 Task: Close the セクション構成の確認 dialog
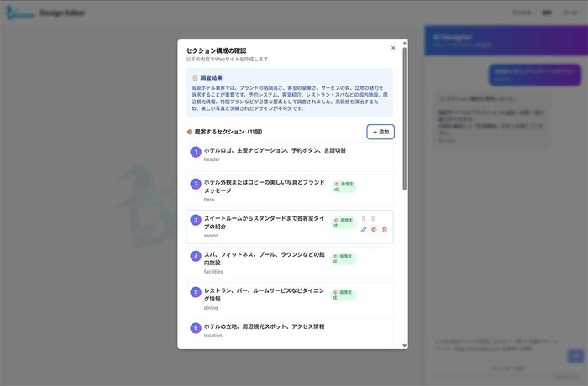coord(393,48)
